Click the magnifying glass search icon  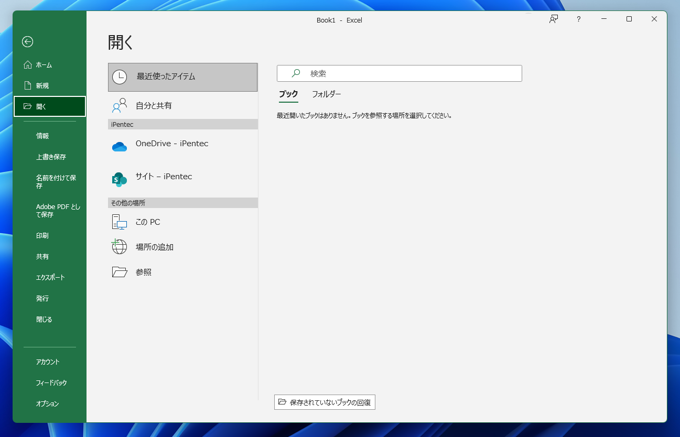(x=296, y=73)
